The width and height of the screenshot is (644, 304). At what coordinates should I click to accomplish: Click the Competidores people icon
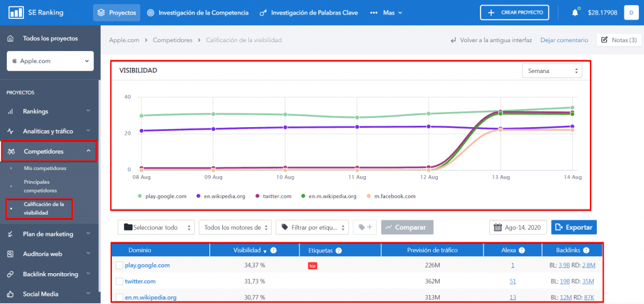point(11,152)
